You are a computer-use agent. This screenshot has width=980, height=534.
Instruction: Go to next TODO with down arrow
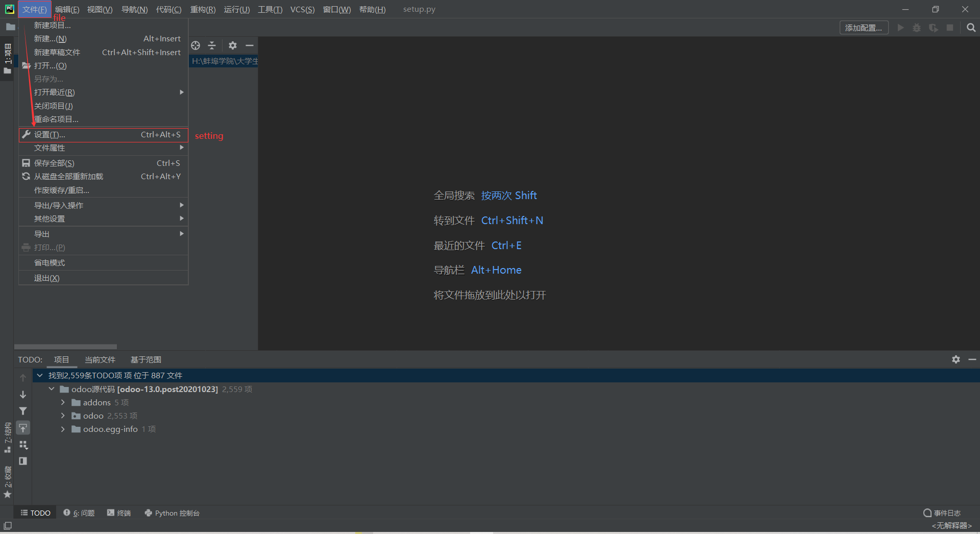click(23, 395)
